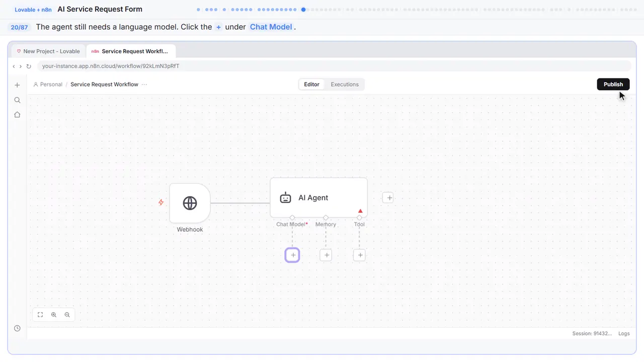Click the Memory connector diamond
The image size is (644, 362).
pos(326,218)
